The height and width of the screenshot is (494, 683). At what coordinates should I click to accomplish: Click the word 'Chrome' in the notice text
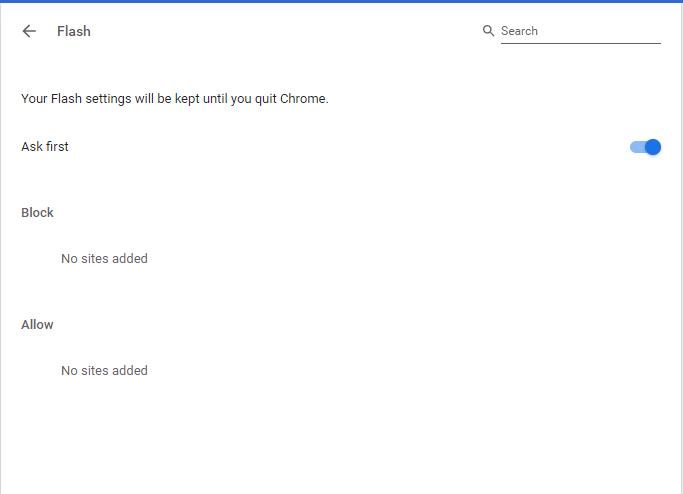305,99
